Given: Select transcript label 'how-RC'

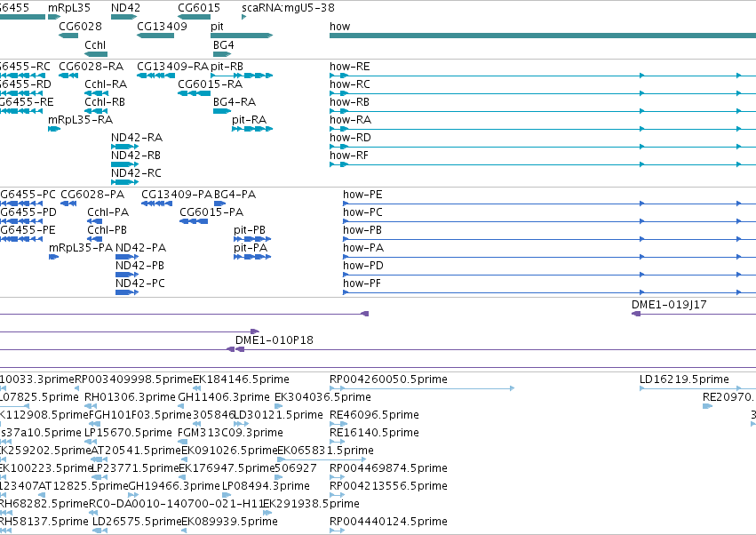Looking at the screenshot, I should (x=349, y=84).
